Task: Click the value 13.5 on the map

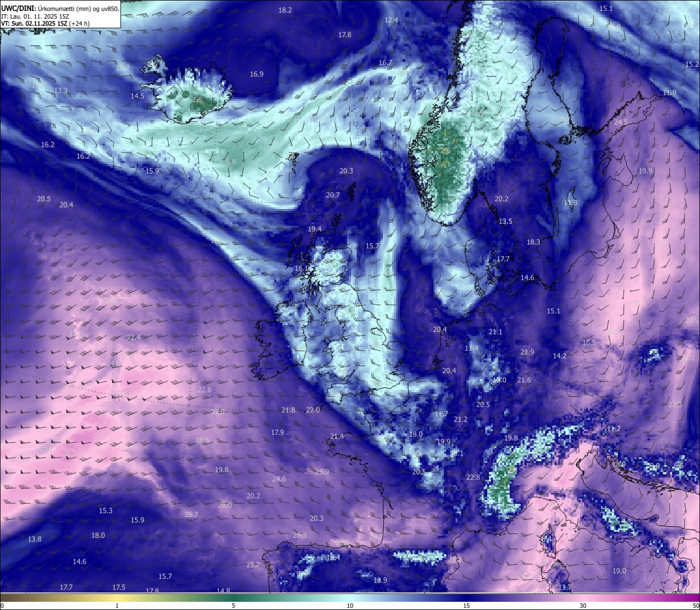Action: 505,221
